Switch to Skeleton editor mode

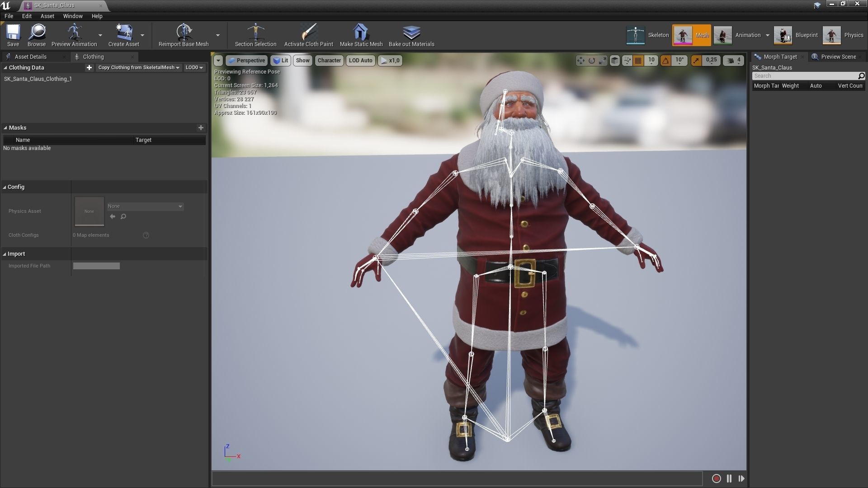pos(647,35)
